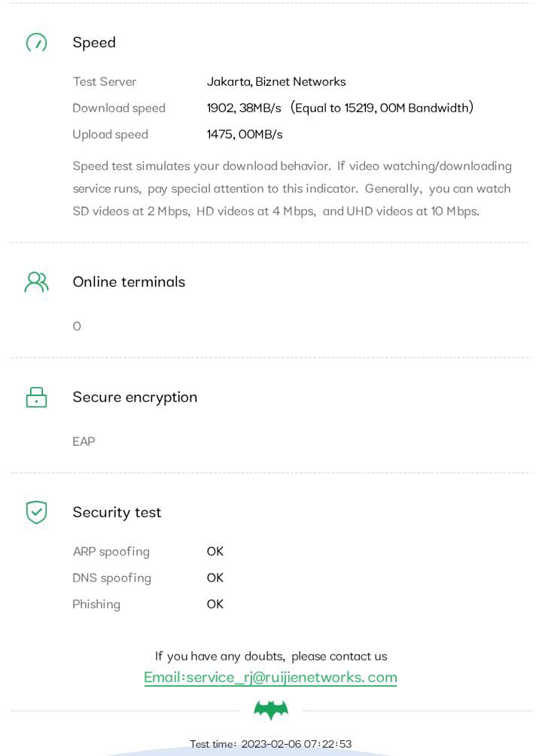Click the green bat logo icon
The height and width of the screenshot is (756, 542).
point(271,709)
